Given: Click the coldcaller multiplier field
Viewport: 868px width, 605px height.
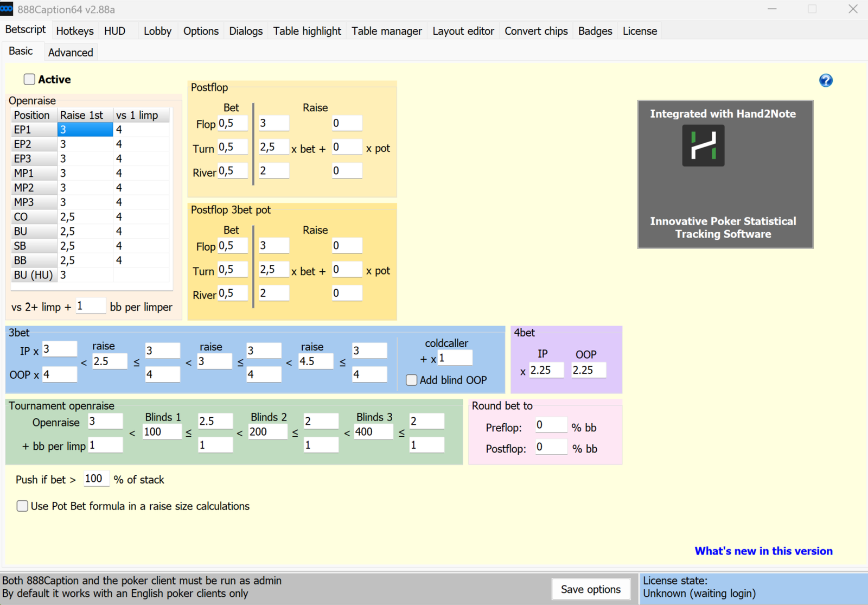Looking at the screenshot, I should 455,358.
